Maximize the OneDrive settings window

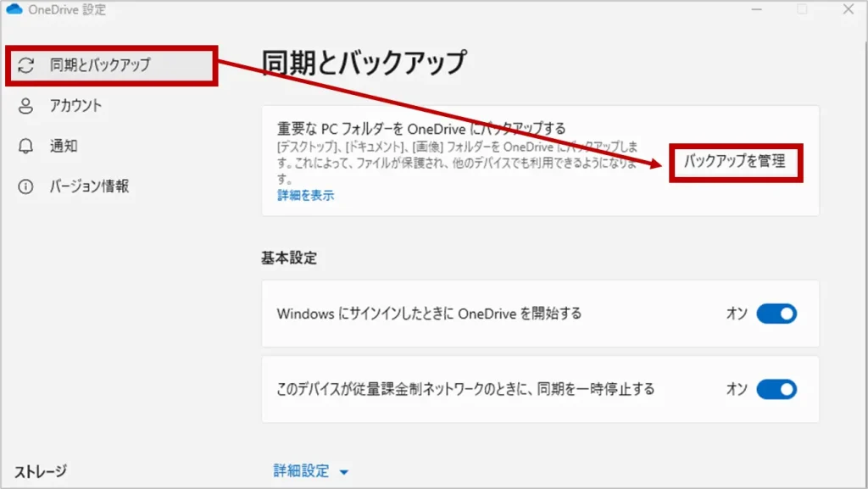tap(802, 10)
